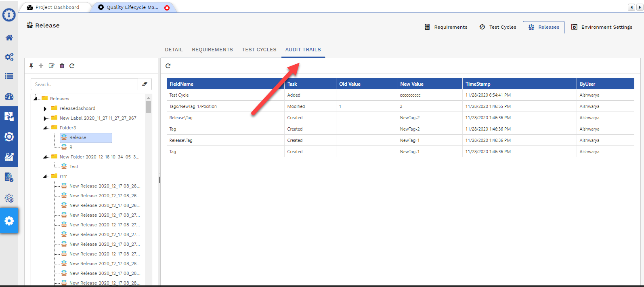Select the Release item under Folder3

86,137
